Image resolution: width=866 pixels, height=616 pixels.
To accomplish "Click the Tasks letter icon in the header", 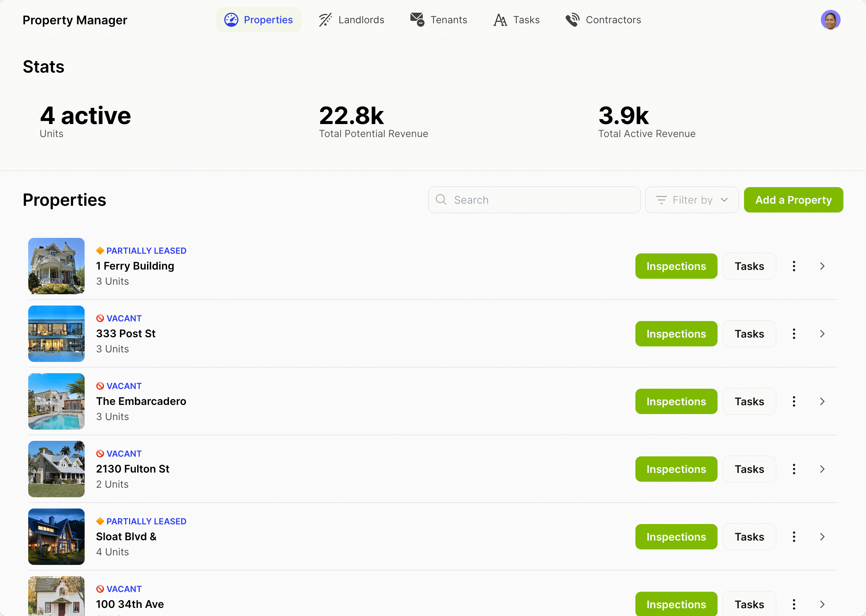I will 500,20.
